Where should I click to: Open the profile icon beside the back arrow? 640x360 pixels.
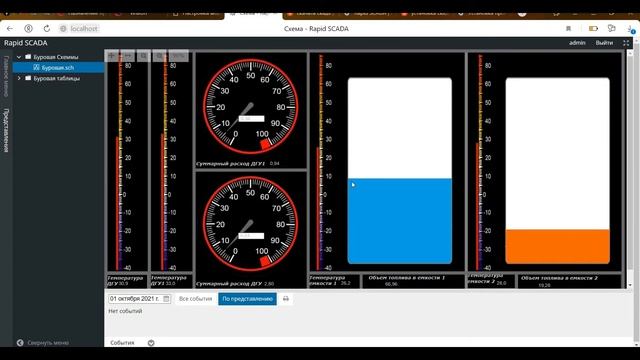(28, 29)
